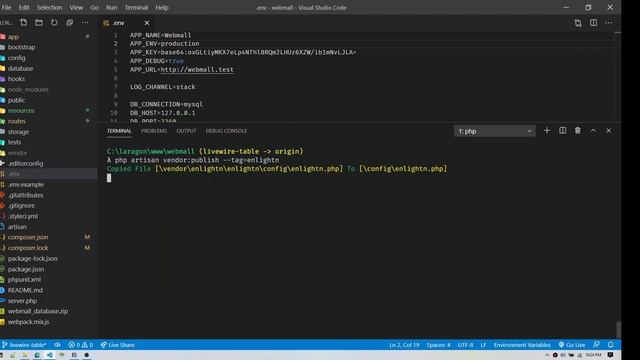
Task: Open errors and warnings count in status bar
Action: [80, 345]
